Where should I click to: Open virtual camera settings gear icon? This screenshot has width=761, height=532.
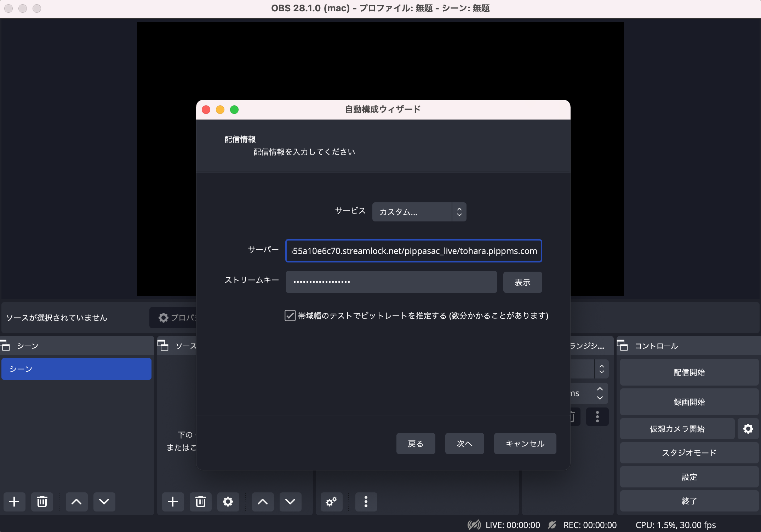(x=748, y=429)
